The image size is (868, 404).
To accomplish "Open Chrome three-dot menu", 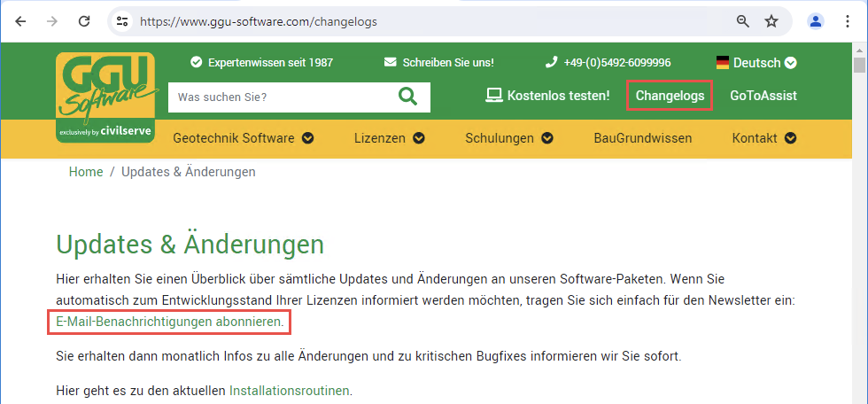I will click(846, 20).
